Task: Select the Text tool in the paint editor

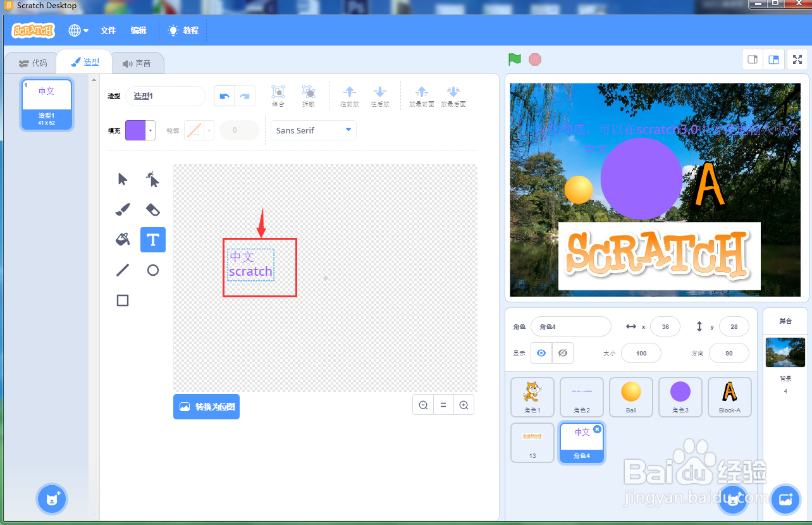Action: click(152, 240)
